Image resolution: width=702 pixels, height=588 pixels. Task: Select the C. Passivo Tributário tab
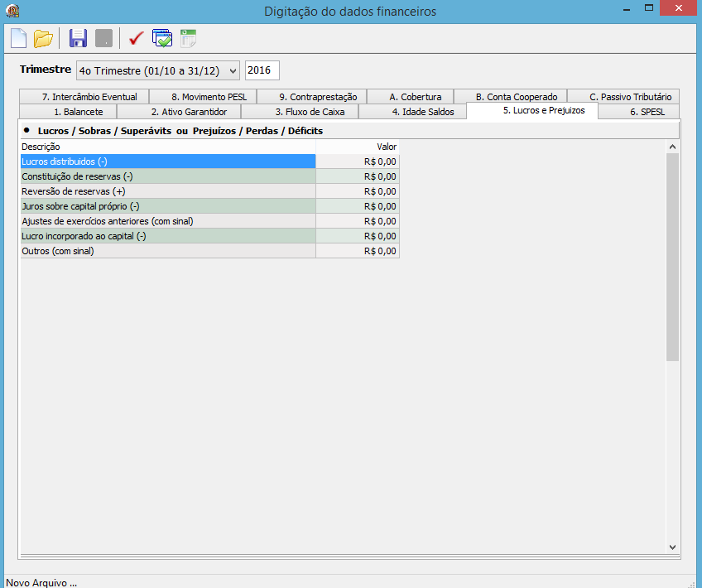623,97
